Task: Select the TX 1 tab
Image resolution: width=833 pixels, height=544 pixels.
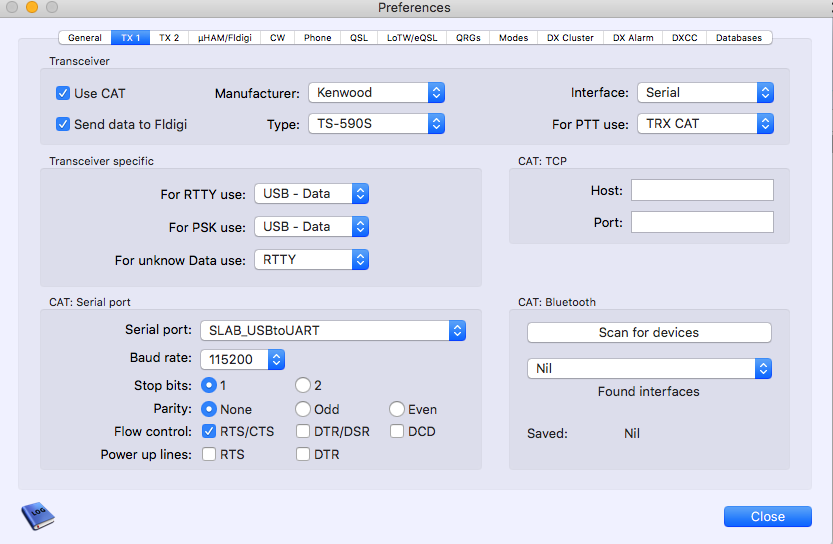Action: pyautogui.click(x=130, y=38)
